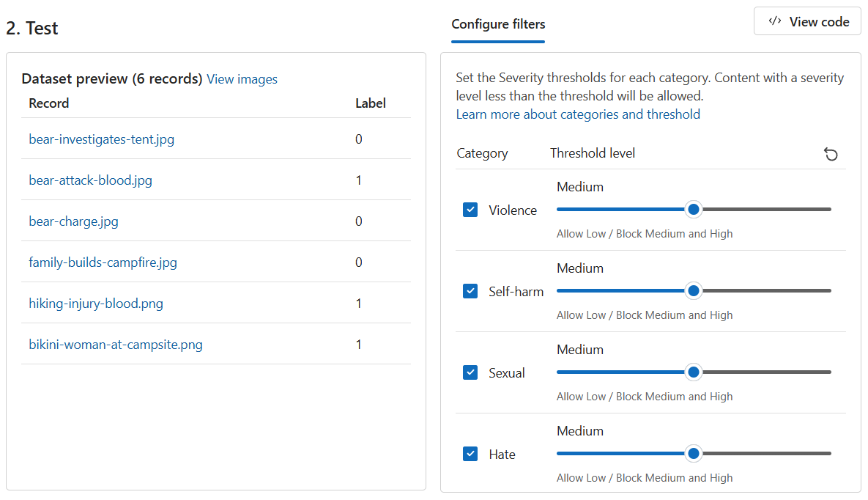This screenshot has height=500, width=868.
Task: Open bear-investigates-tent.jpg record
Action: click(x=101, y=139)
